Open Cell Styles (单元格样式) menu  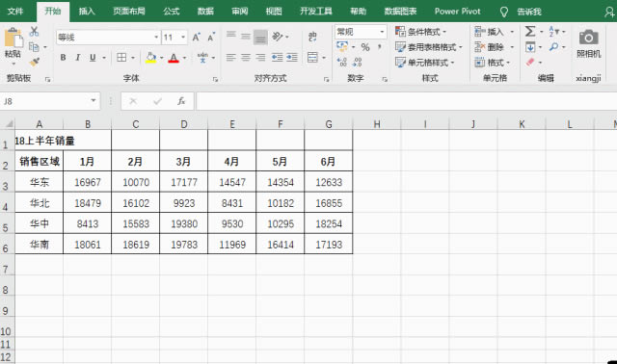tap(424, 62)
